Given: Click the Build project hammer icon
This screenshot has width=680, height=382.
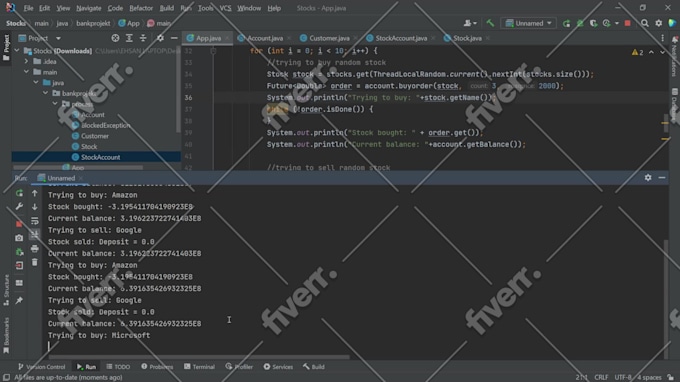Looking at the screenshot, I should [490, 23].
